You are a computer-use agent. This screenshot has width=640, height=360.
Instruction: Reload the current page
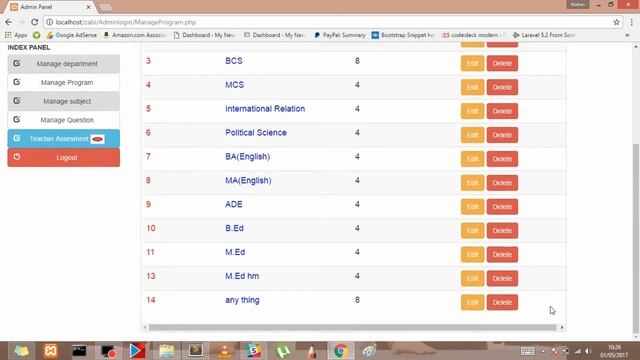pos(35,22)
